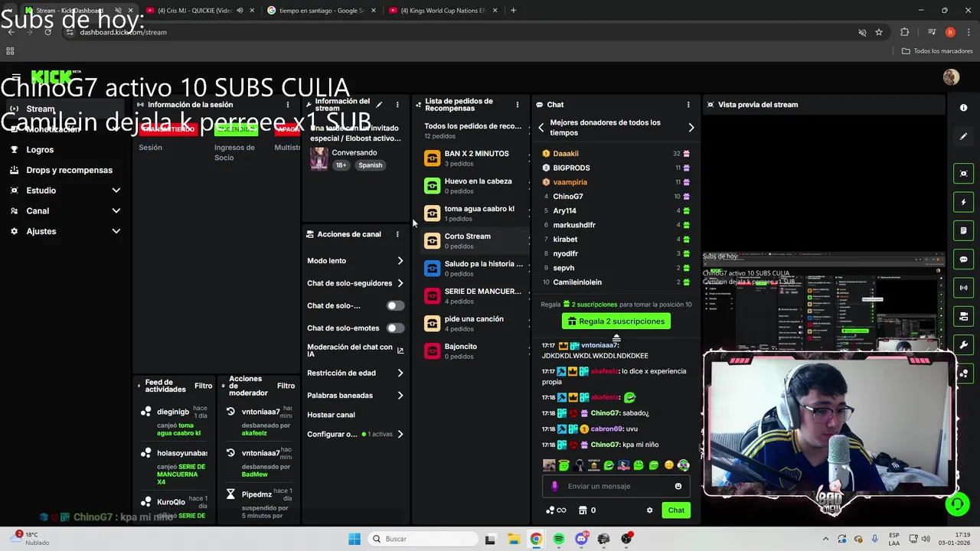Image resolution: width=980 pixels, height=551 pixels.
Task: Click Daaakii in top donors list
Action: [566, 154]
